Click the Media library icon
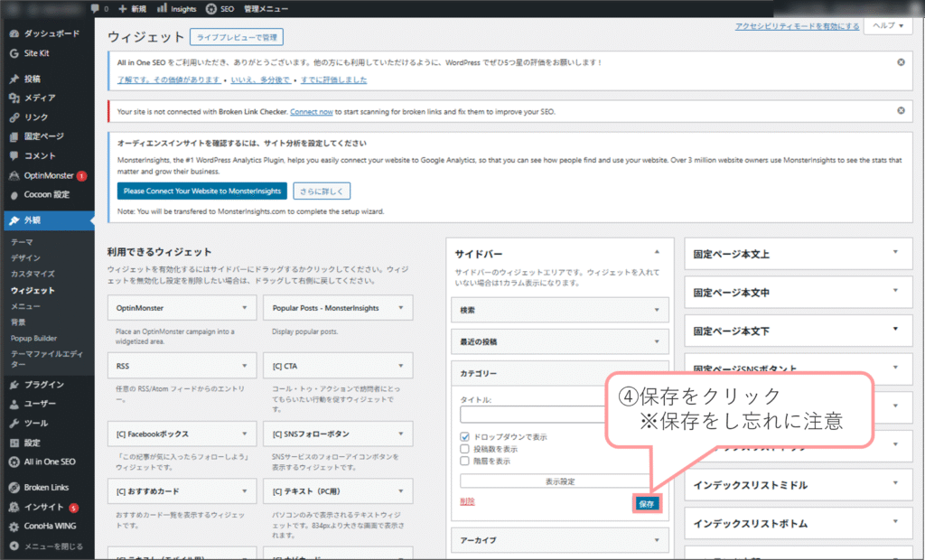Image resolution: width=925 pixels, height=560 pixels. point(14,98)
